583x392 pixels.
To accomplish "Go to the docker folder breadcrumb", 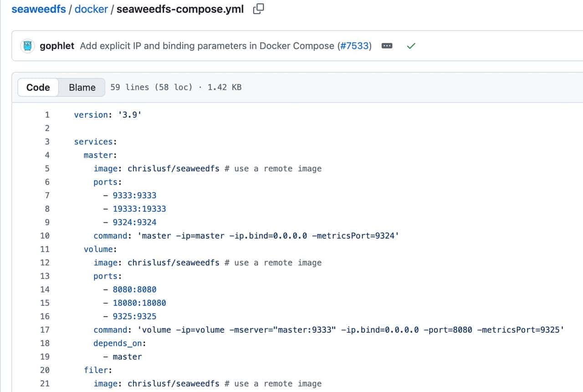I will pyautogui.click(x=91, y=9).
